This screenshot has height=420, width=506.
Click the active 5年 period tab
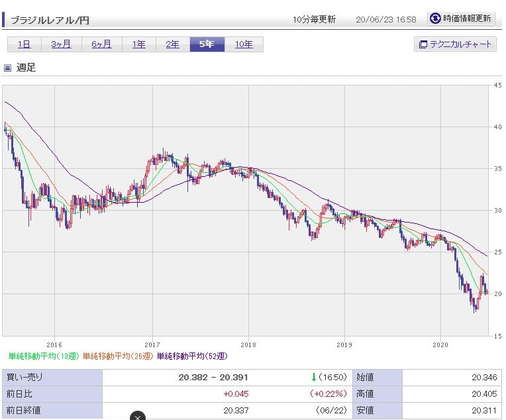pos(207,44)
